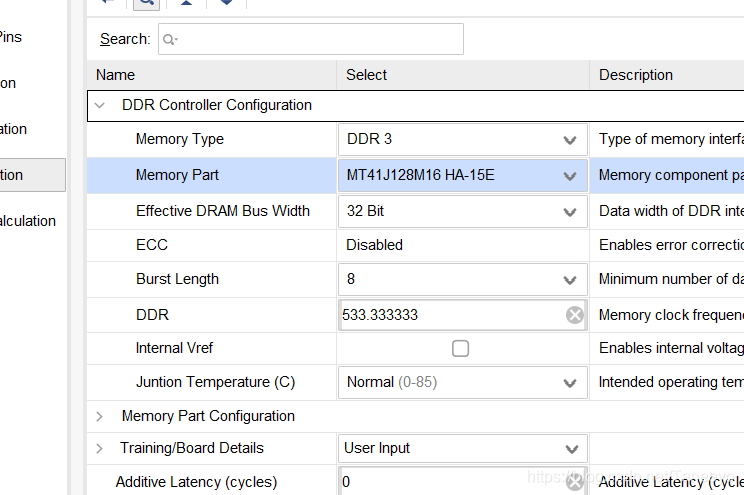Click the back arrow toolbar icon

[x=108, y=2]
